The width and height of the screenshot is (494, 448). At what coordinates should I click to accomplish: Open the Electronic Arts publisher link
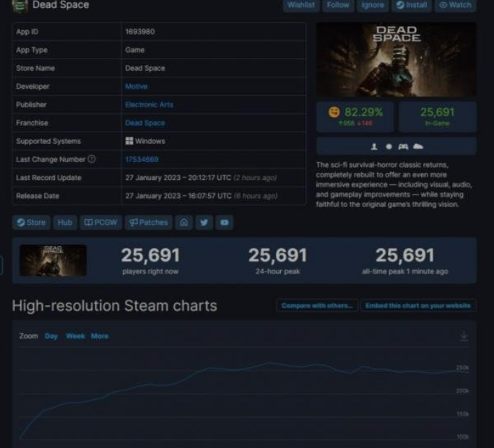click(149, 105)
